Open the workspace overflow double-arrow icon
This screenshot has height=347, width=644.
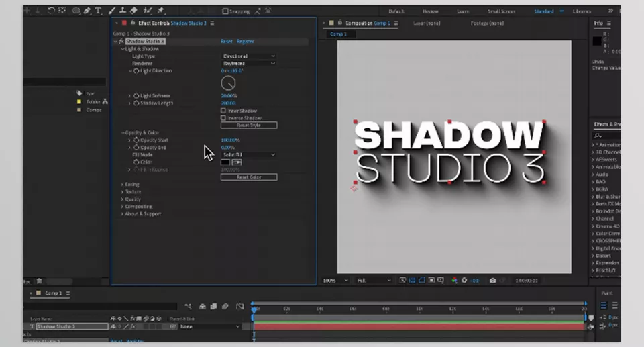click(x=610, y=11)
